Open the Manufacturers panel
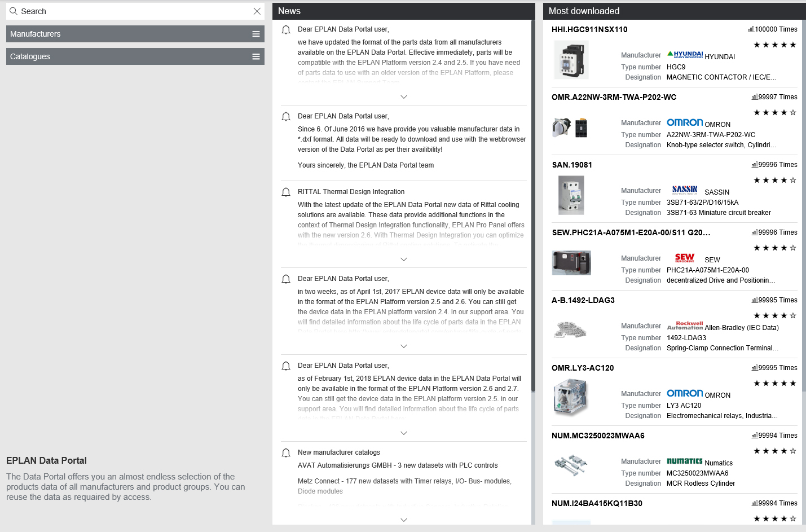 point(124,34)
